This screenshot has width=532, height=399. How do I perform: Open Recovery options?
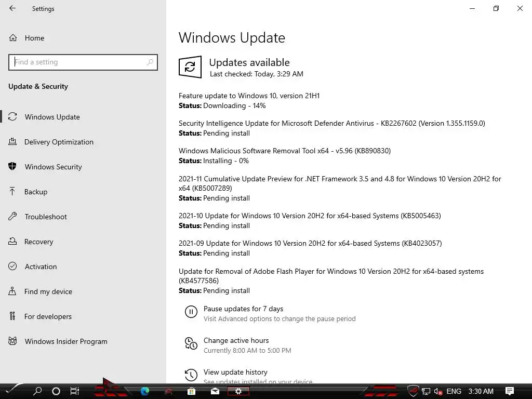pyautogui.click(x=38, y=242)
